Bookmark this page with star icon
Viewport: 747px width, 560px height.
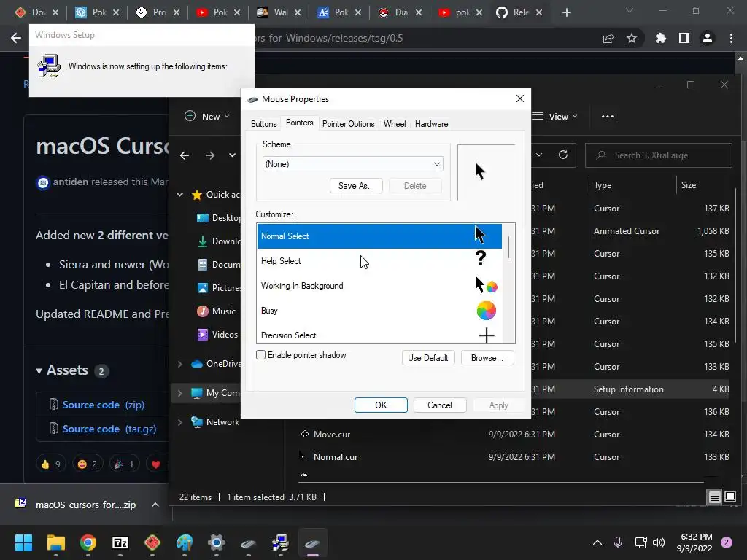632,38
